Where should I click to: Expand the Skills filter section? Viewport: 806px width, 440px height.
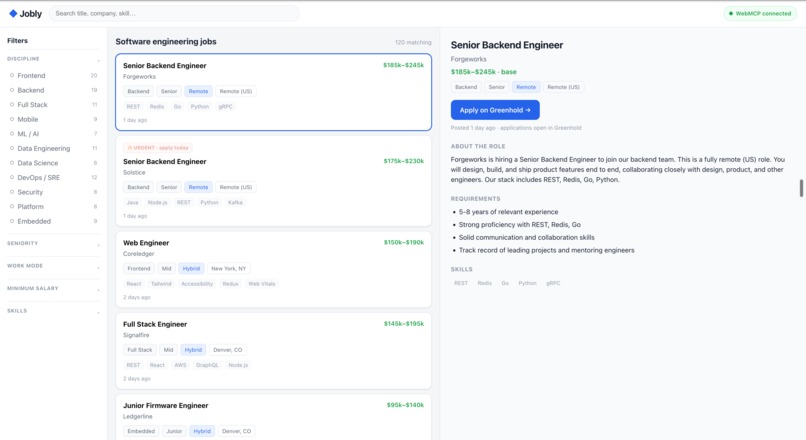(x=53, y=311)
